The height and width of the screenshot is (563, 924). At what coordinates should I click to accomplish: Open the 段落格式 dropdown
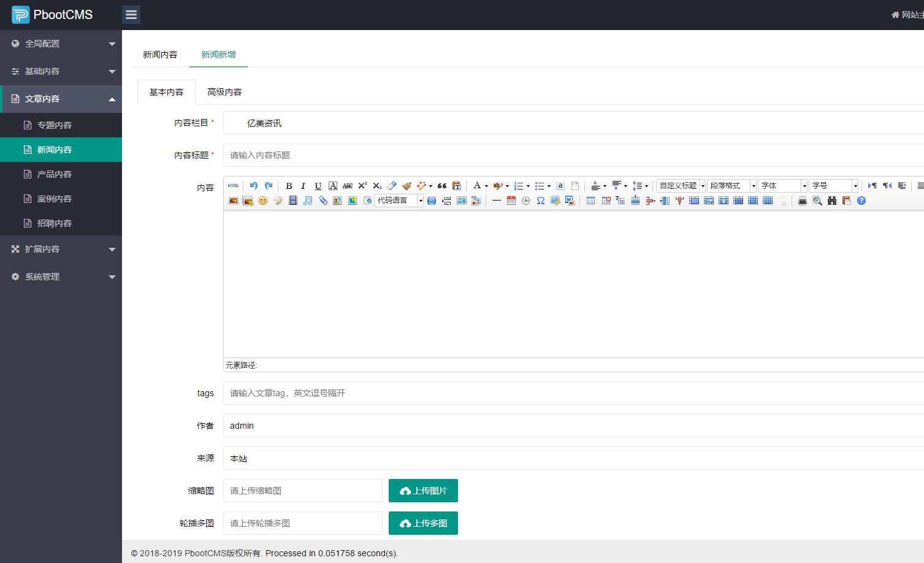731,186
